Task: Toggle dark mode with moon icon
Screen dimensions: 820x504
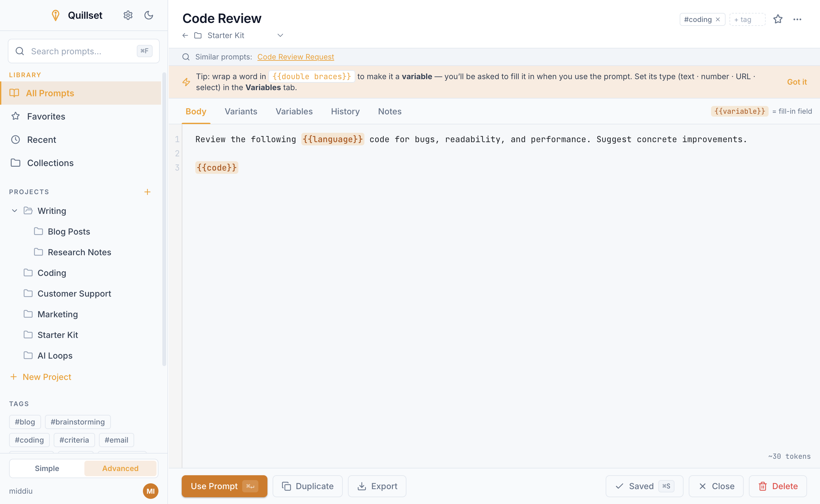Action: pos(148,15)
